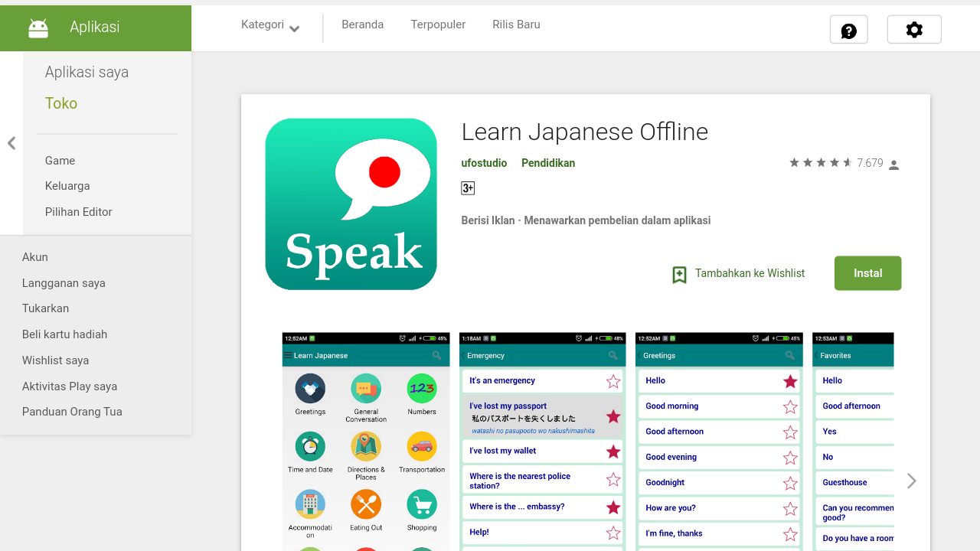Click General Conversation chat icon

[366, 389]
